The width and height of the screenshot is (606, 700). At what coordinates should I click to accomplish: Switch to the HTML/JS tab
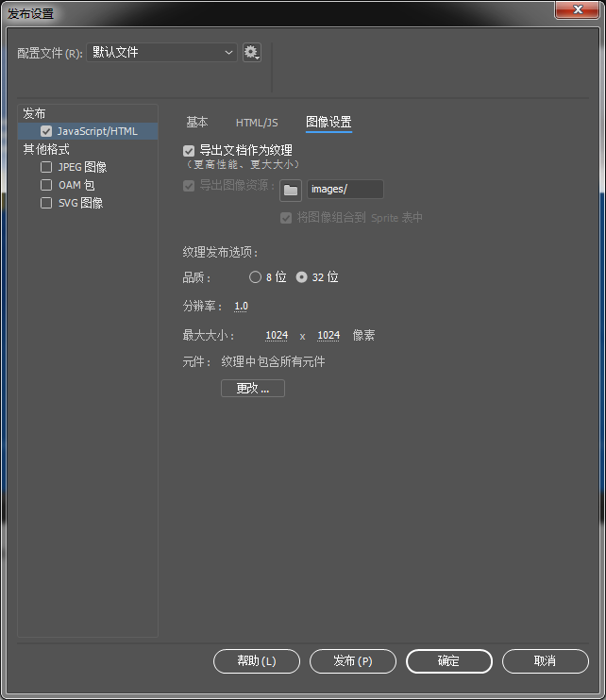(257, 123)
